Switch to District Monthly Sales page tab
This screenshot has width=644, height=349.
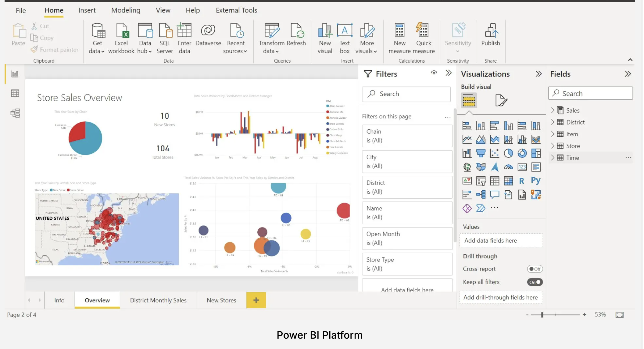(159, 300)
